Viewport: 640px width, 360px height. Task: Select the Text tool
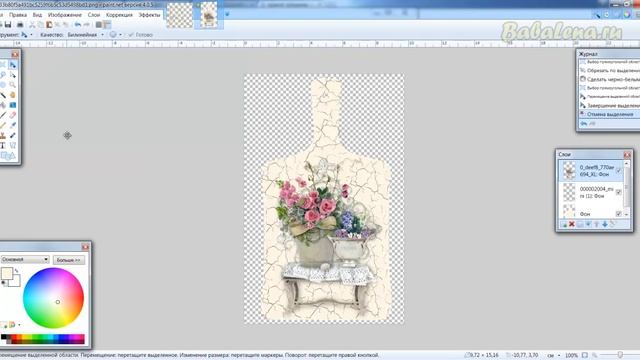coord(3,145)
